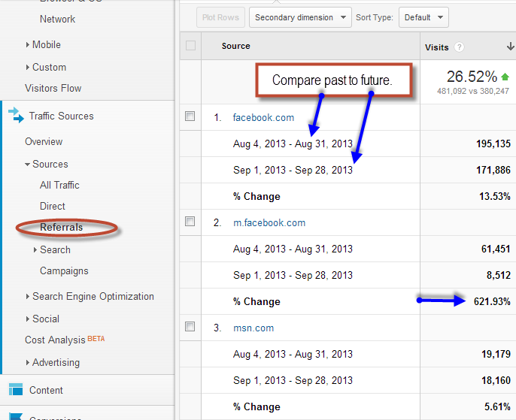Screen dimensions: 516x420
Task: Expand the Custom menu section
Action: pyautogui.click(x=28, y=67)
